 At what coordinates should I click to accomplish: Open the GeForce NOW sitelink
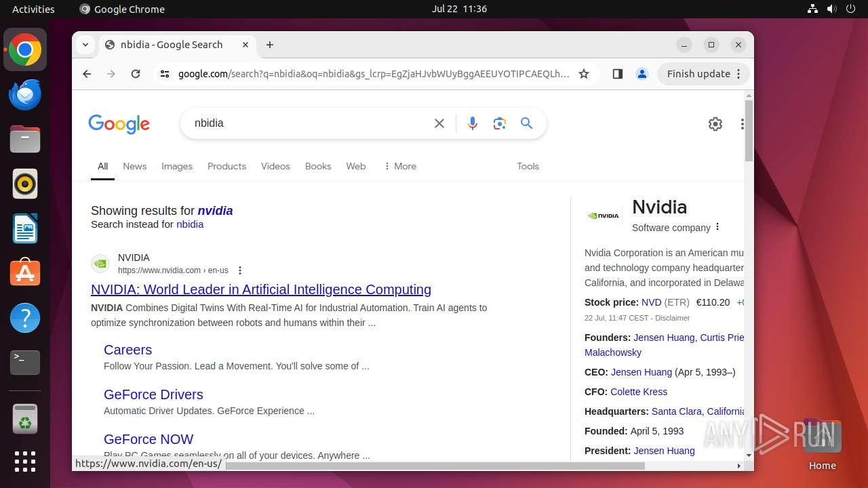[149, 439]
